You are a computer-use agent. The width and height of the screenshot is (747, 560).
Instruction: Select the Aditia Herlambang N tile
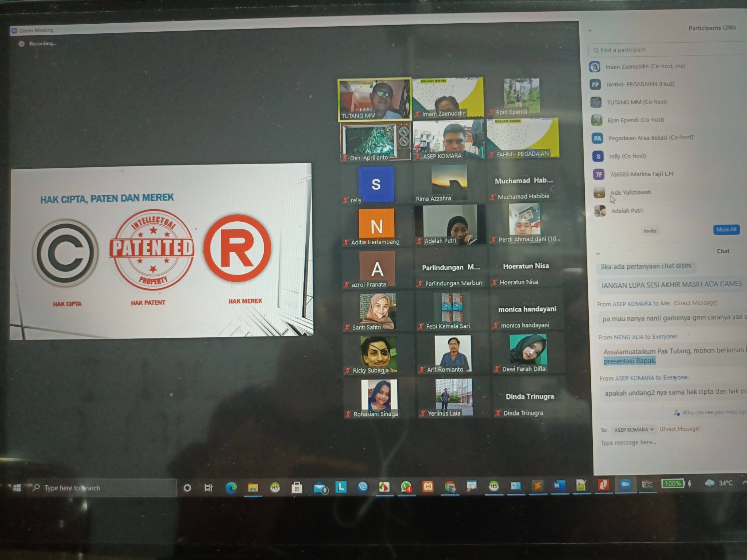coord(377,226)
